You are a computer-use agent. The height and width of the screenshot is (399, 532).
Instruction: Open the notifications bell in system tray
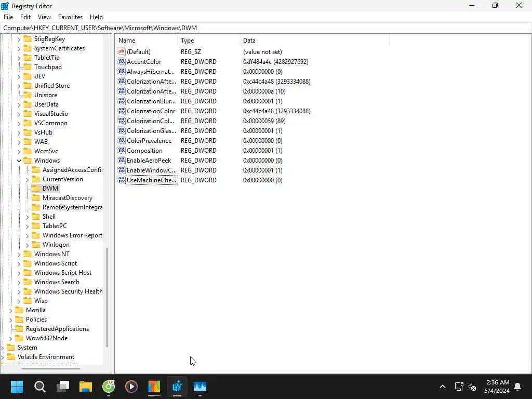pyautogui.click(x=518, y=387)
